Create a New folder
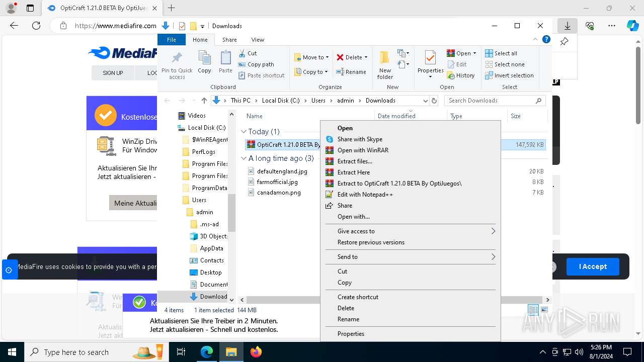 tap(385, 65)
